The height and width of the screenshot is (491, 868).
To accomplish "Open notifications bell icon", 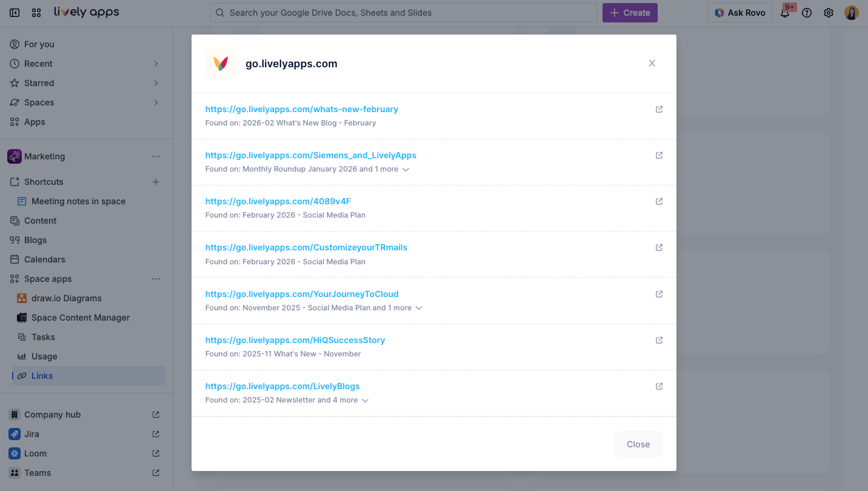I will (785, 13).
